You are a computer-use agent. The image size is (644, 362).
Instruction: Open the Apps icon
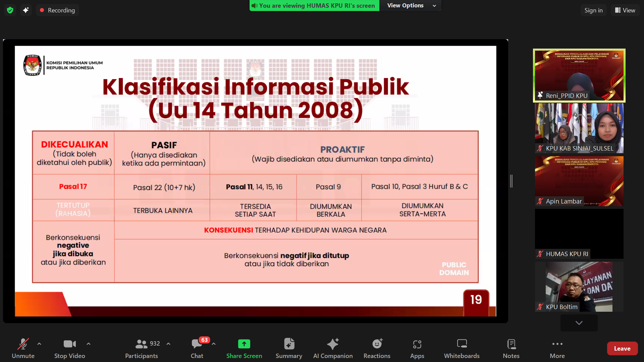pyautogui.click(x=417, y=344)
